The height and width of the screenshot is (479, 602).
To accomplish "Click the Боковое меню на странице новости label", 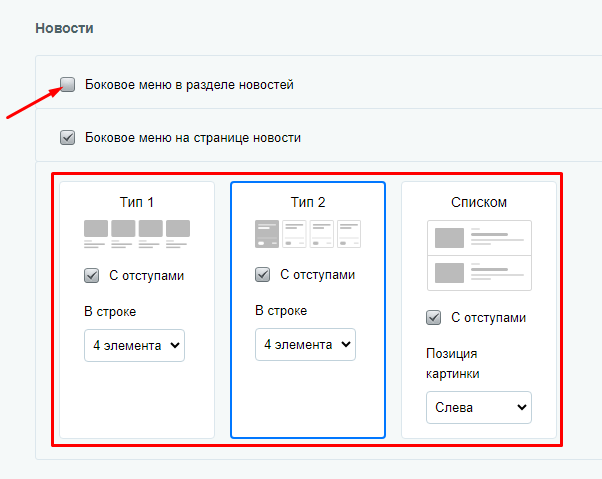I will (193, 137).
